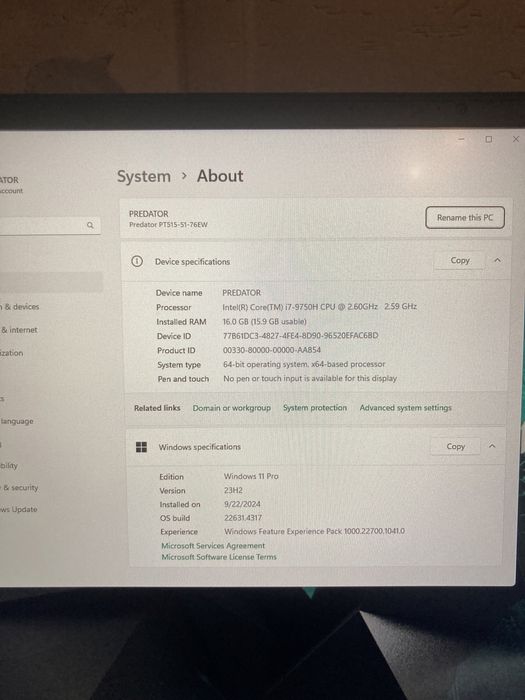This screenshot has height=700, width=525.
Task: Click the Installed on value '9/22/2024'
Action: (x=242, y=504)
